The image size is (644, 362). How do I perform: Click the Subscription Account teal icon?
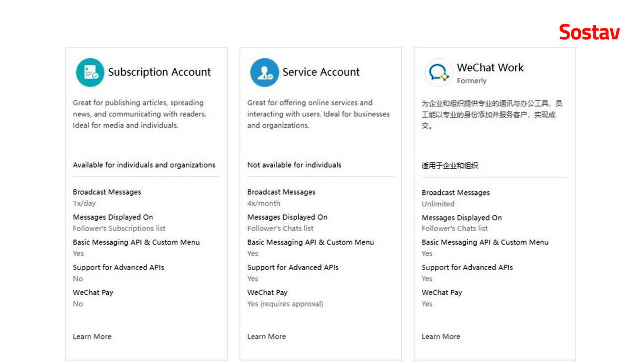point(90,72)
